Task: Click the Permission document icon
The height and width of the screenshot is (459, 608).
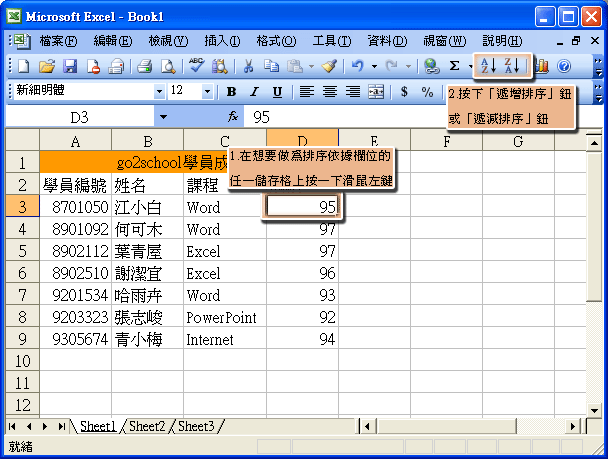Action: (x=93, y=67)
